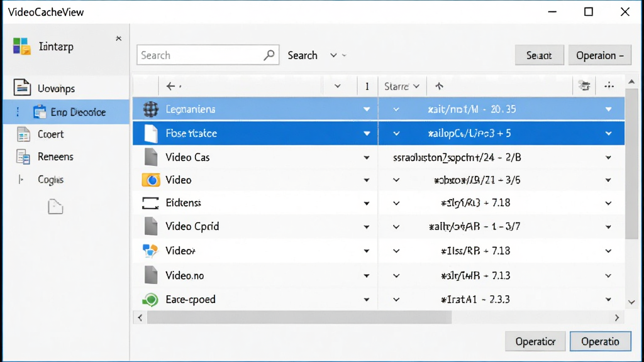Maximize the VideoCacheView window
This screenshot has height=362, width=644.
(589, 12)
